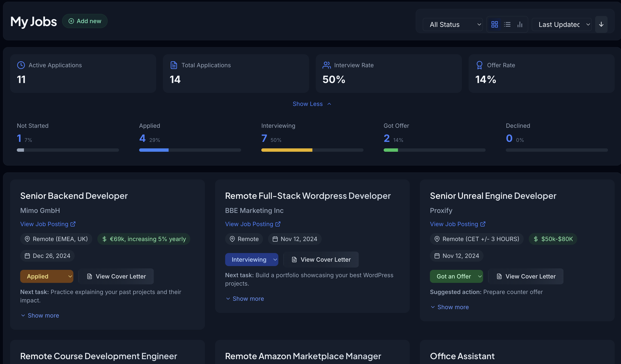Click the Remote Amazon Marketplace Manager card title

pyautogui.click(x=303, y=356)
